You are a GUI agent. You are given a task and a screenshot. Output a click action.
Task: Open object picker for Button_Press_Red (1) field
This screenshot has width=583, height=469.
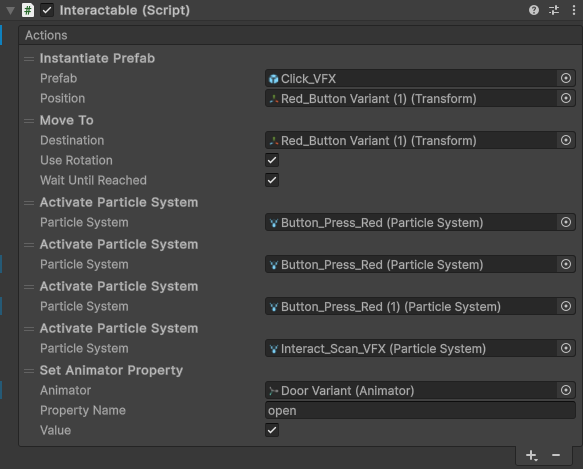[x=566, y=306]
